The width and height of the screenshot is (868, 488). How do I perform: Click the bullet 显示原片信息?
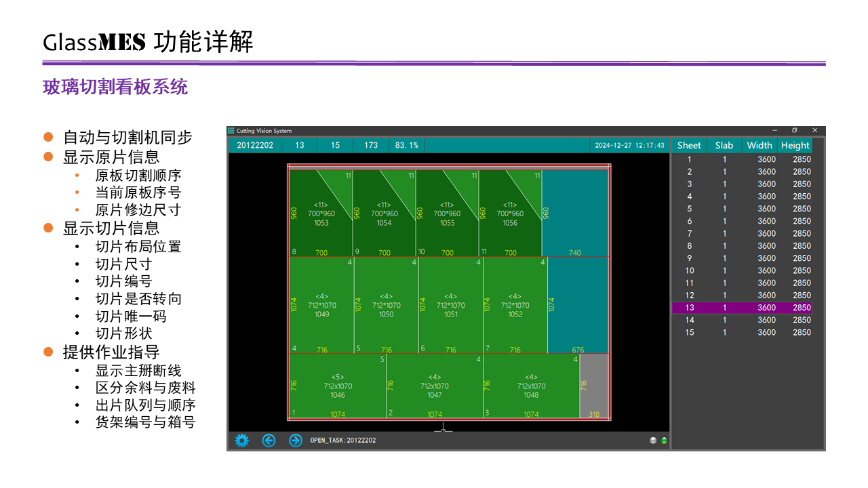click(x=111, y=157)
